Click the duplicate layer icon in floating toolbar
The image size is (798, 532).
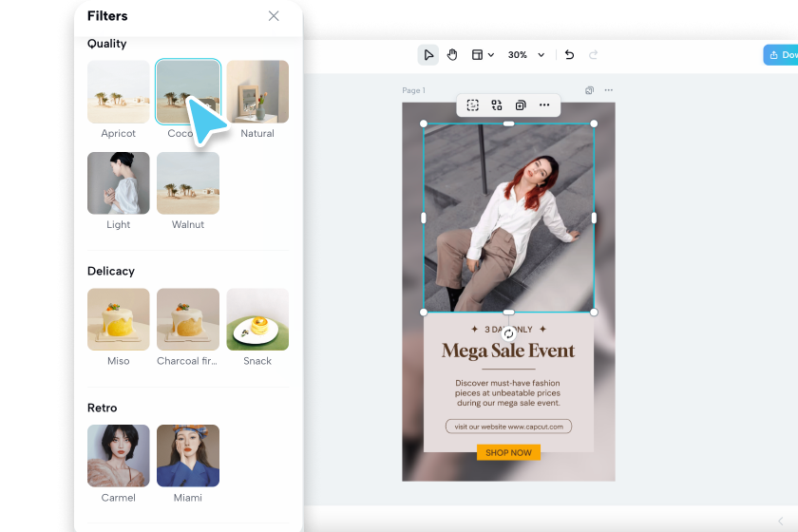(x=521, y=104)
